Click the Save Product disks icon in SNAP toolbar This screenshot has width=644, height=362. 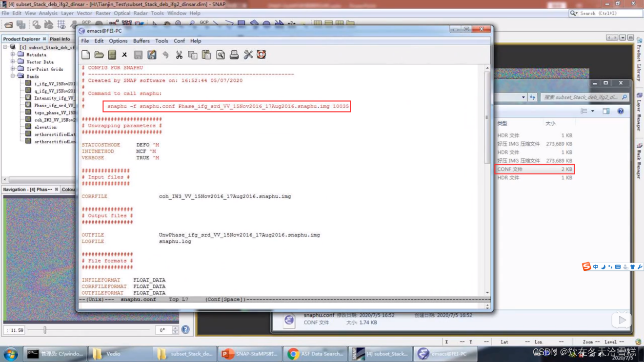tap(21, 24)
